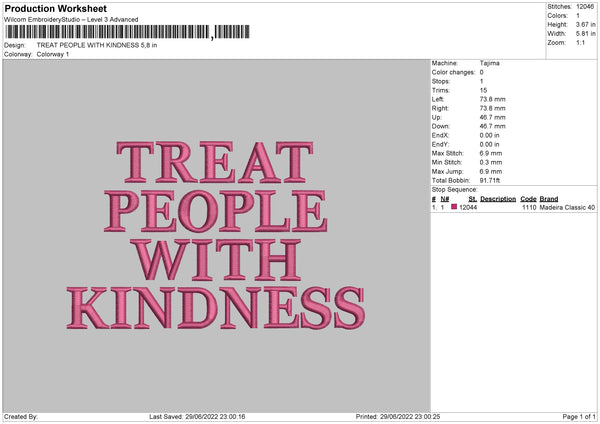Click the Width value 5.81 in

point(586,34)
